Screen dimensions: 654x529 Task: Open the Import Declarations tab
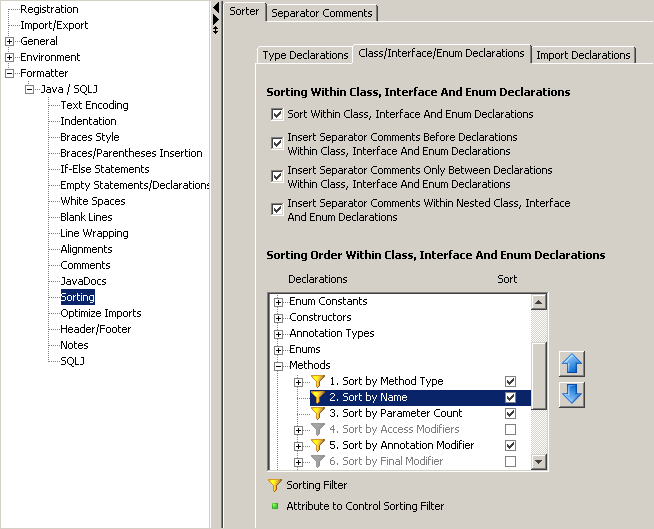(x=584, y=55)
